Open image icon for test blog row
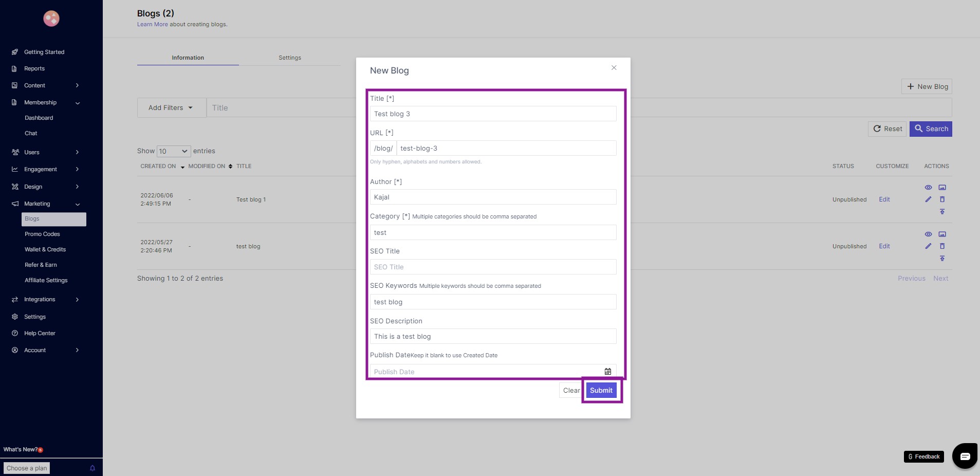The width and height of the screenshot is (980, 476). (942, 234)
